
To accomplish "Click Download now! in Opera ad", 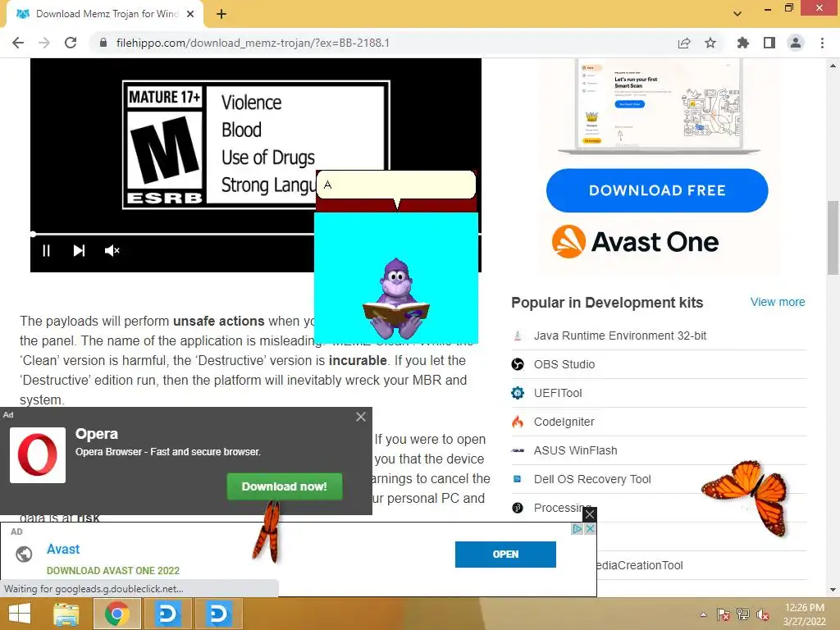I will (284, 486).
